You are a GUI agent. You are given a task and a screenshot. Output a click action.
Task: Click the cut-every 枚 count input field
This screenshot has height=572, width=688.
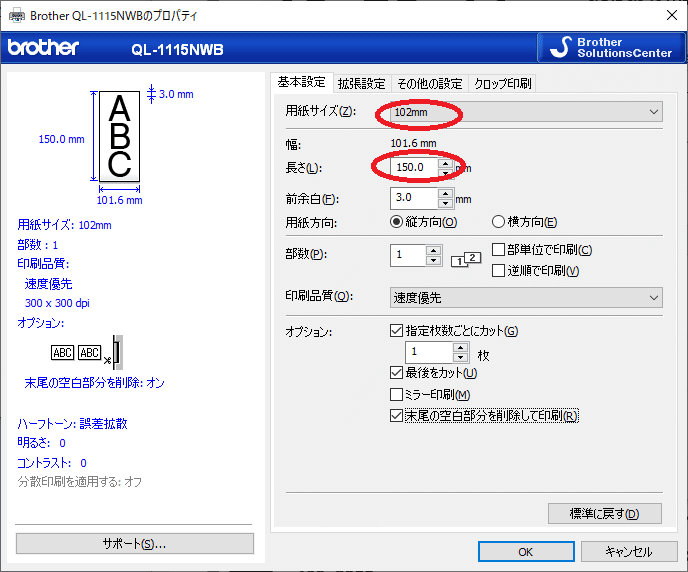tap(429, 353)
